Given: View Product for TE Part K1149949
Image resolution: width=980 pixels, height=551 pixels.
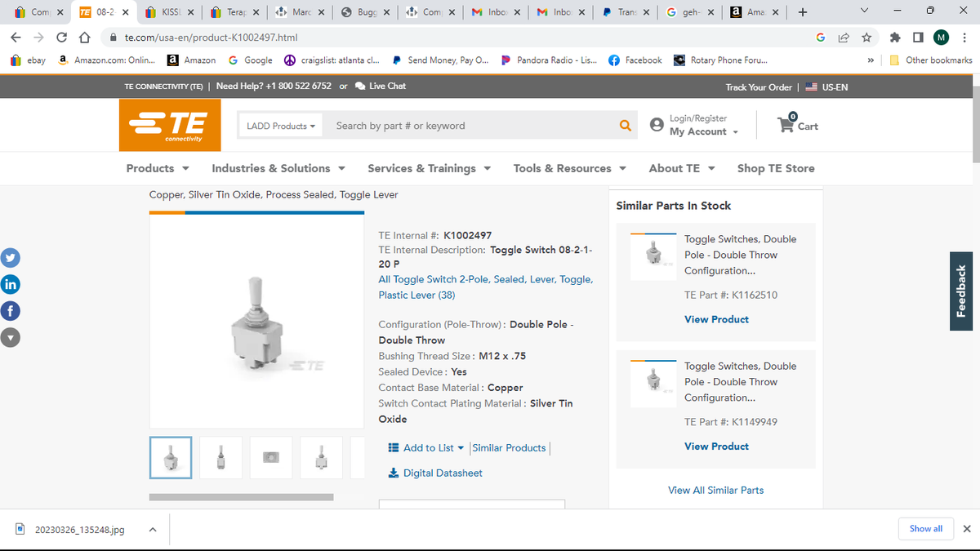Looking at the screenshot, I should coord(716,447).
